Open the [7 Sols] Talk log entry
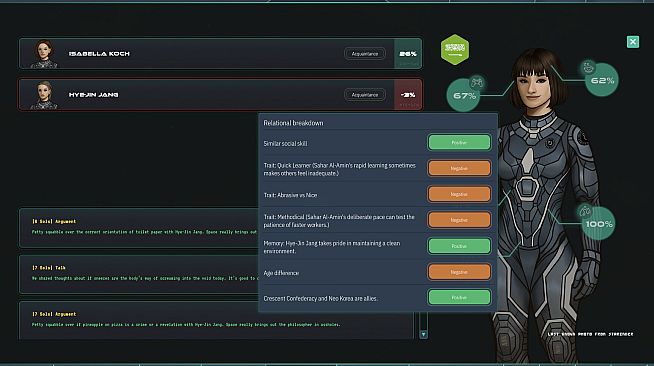 click(x=139, y=274)
